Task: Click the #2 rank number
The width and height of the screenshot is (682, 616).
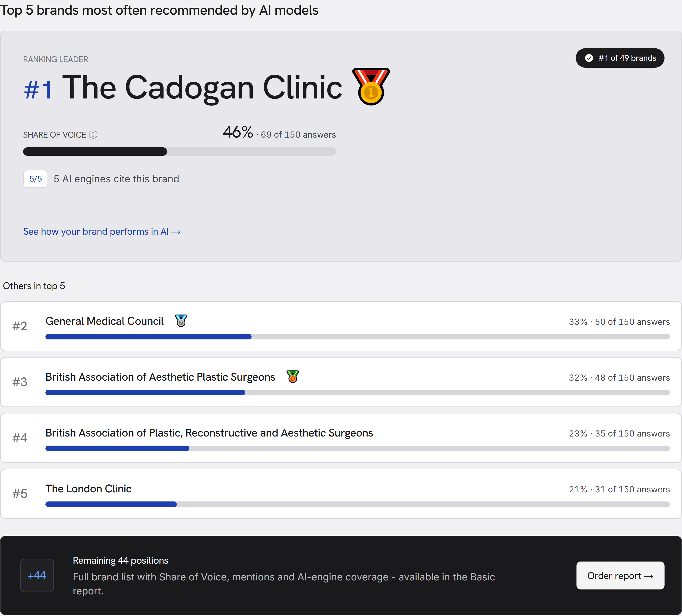Action: coord(20,326)
